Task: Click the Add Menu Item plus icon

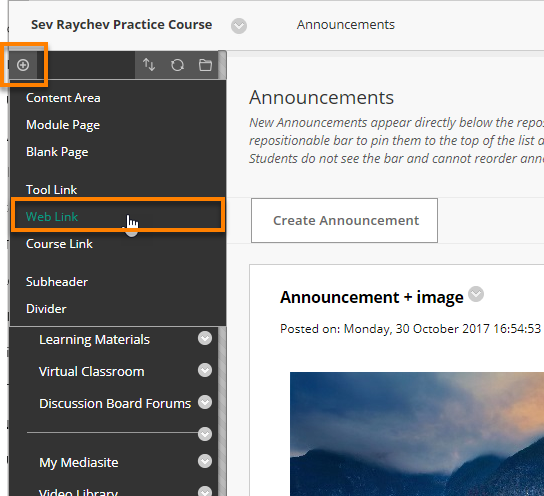Action: pyautogui.click(x=23, y=65)
